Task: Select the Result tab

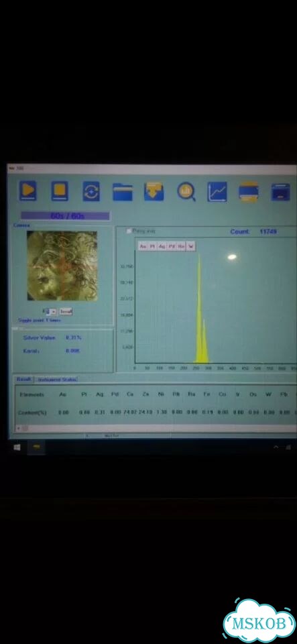Action: coord(23,379)
